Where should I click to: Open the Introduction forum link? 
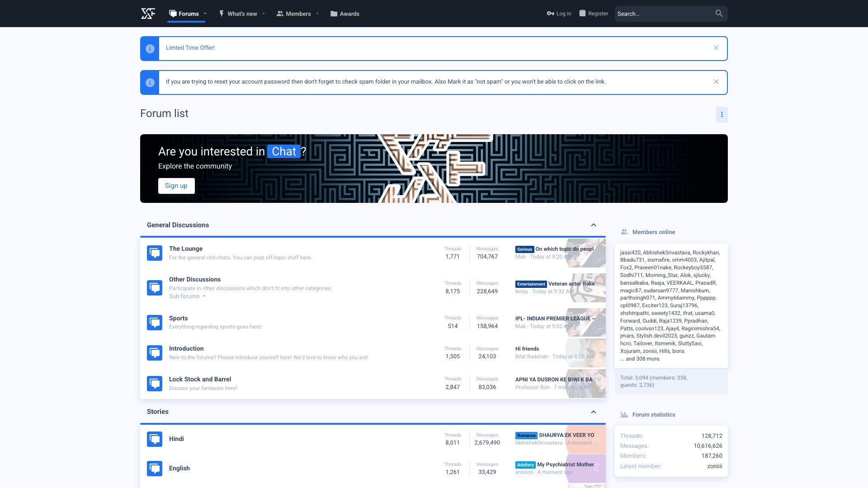(x=186, y=348)
